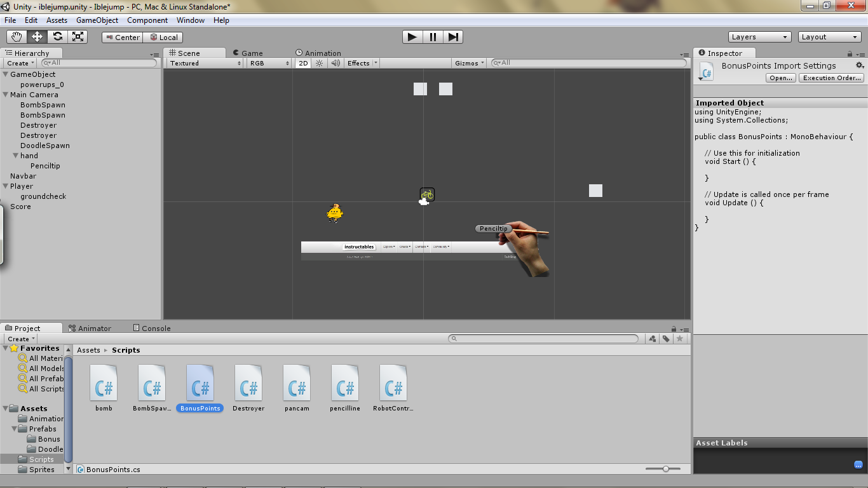Click the Execution Order... button
Screen dimensions: 868x488
click(832, 78)
